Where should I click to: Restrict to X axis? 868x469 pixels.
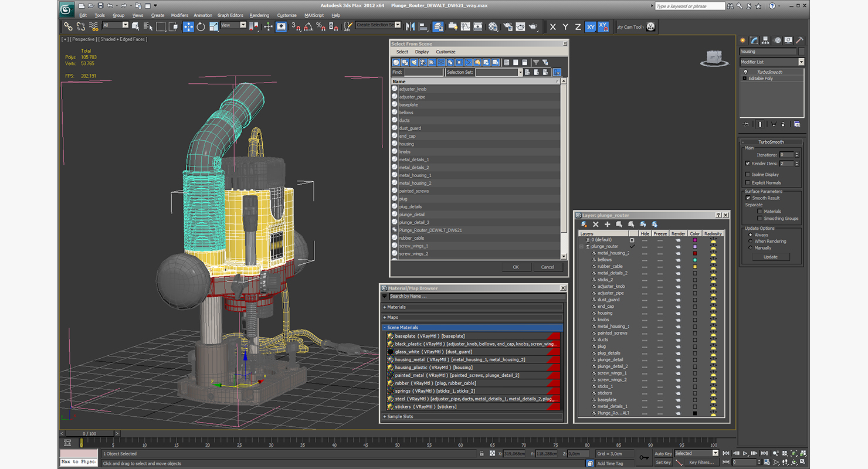click(x=552, y=27)
